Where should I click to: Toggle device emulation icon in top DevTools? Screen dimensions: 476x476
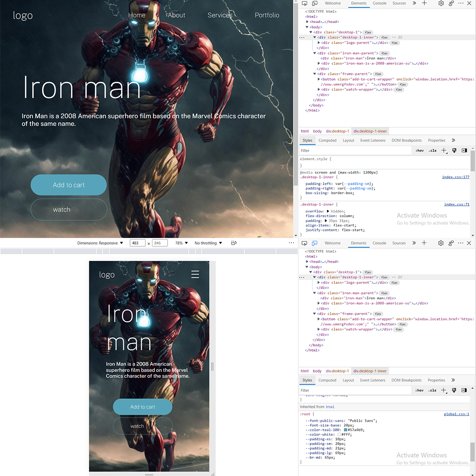click(315, 4)
